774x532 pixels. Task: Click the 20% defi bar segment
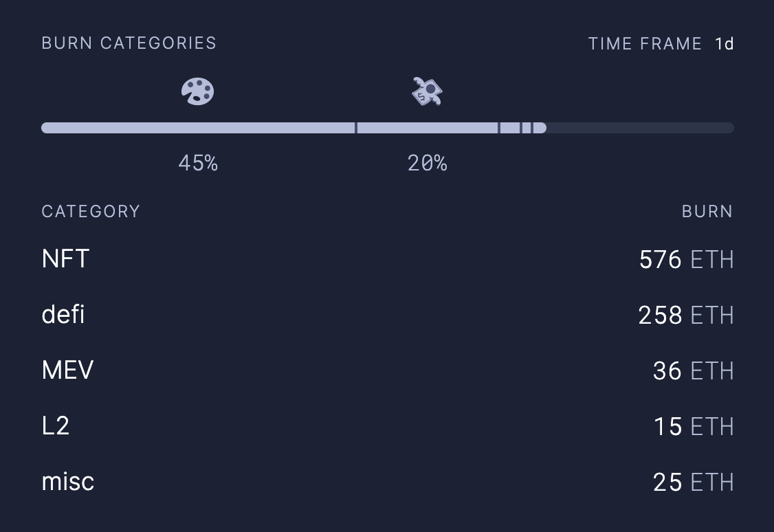427,128
